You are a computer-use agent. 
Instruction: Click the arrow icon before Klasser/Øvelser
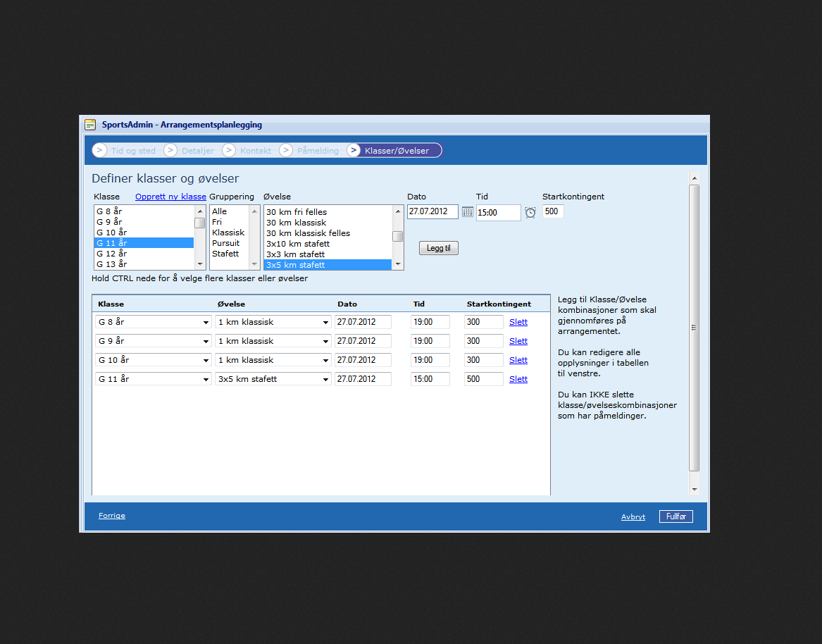click(354, 151)
